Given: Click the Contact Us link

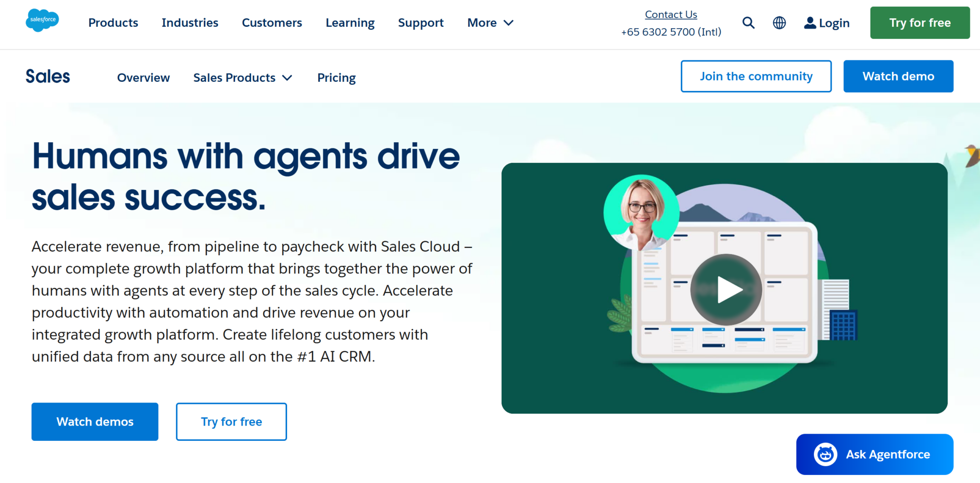Looking at the screenshot, I should pyautogui.click(x=671, y=14).
